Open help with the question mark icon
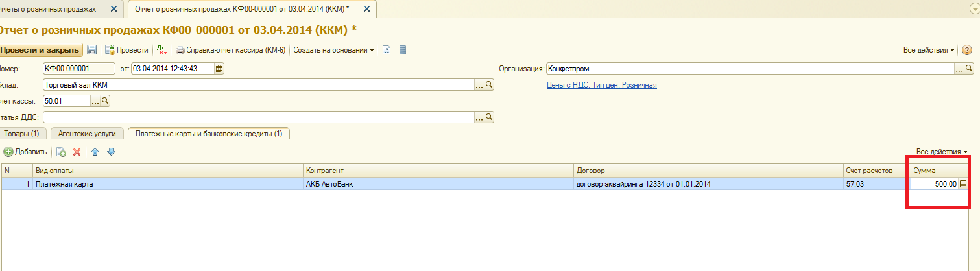980x271 pixels. point(966,50)
